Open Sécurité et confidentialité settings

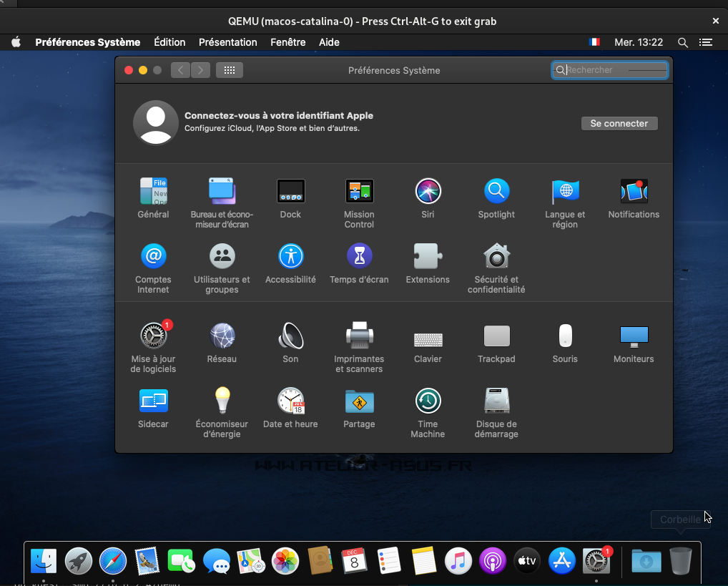point(496,257)
